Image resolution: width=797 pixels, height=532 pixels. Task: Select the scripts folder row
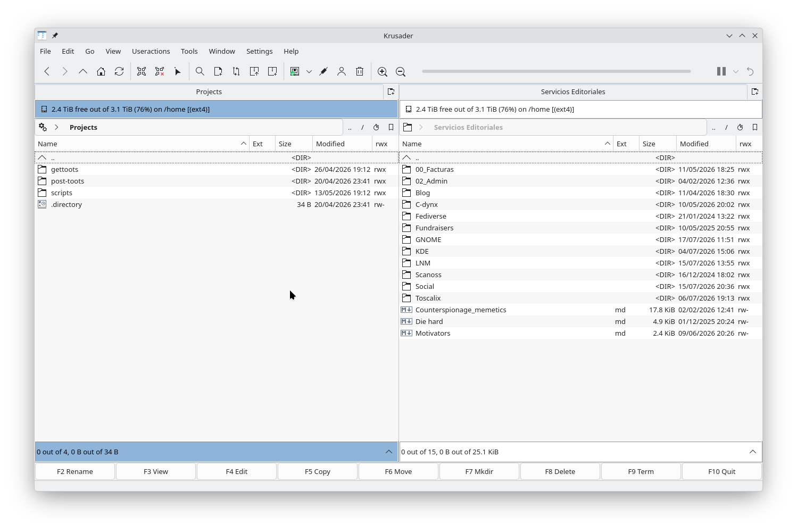217,193
